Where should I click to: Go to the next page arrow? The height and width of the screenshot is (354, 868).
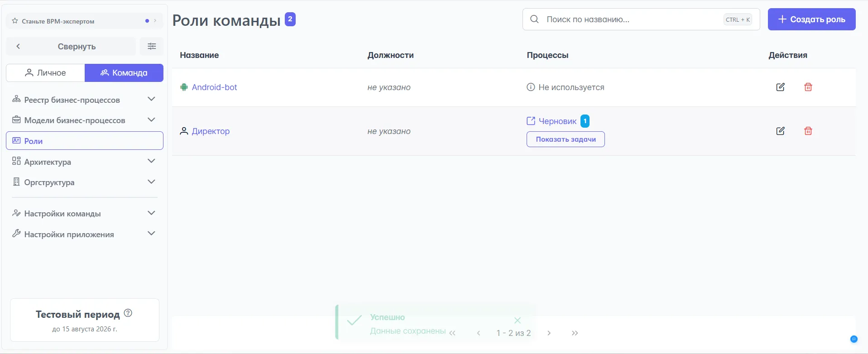[x=549, y=333]
